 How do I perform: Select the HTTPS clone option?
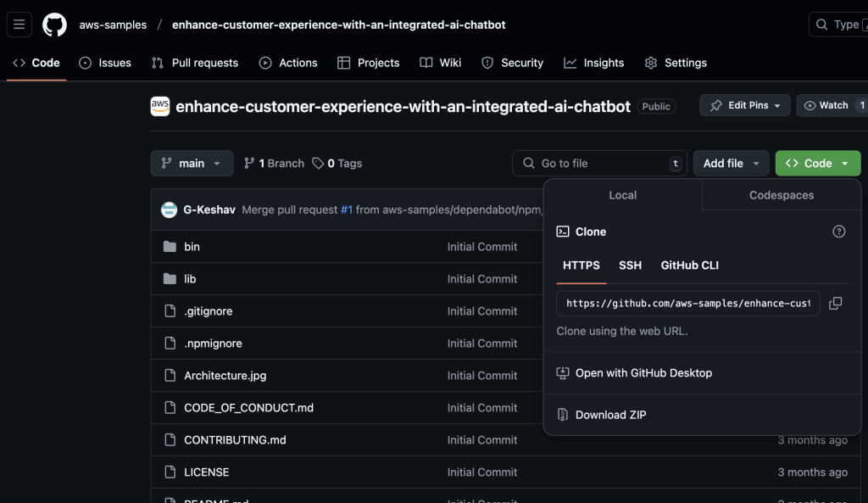(581, 265)
